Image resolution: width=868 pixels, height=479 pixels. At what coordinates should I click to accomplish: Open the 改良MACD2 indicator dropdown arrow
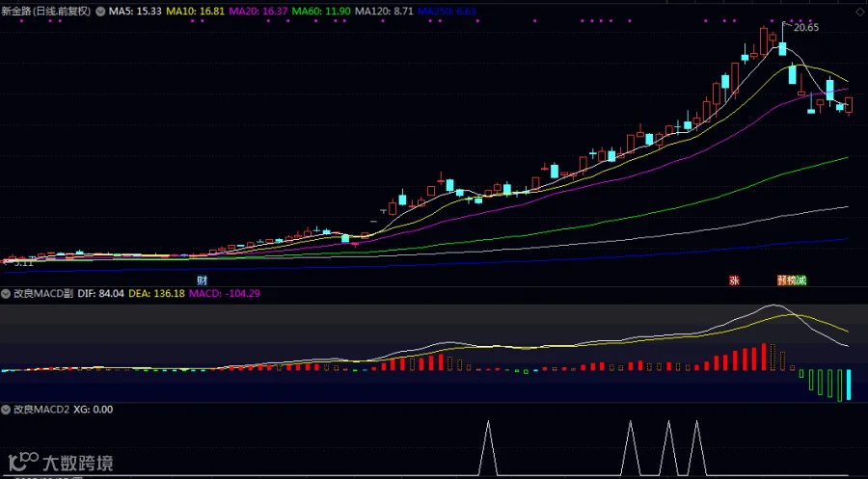tap(6, 410)
